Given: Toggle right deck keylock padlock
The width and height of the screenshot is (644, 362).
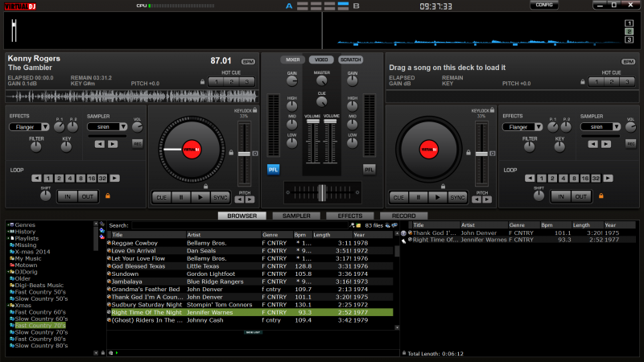Looking at the screenshot, I should tap(492, 110).
